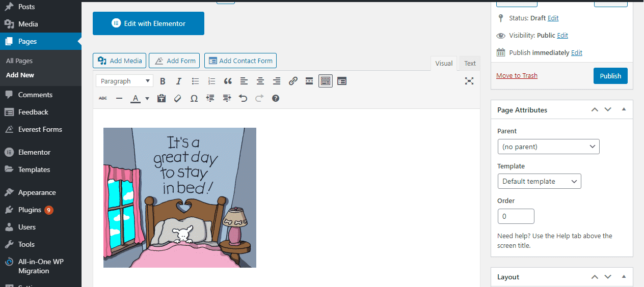Edit the Public visibility setting

pos(562,36)
